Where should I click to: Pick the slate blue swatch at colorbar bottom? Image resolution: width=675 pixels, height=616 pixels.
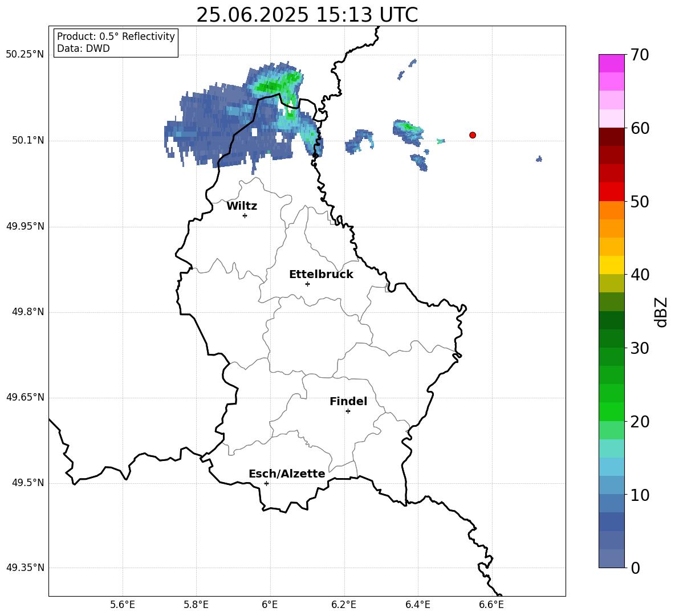pos(611,558)
